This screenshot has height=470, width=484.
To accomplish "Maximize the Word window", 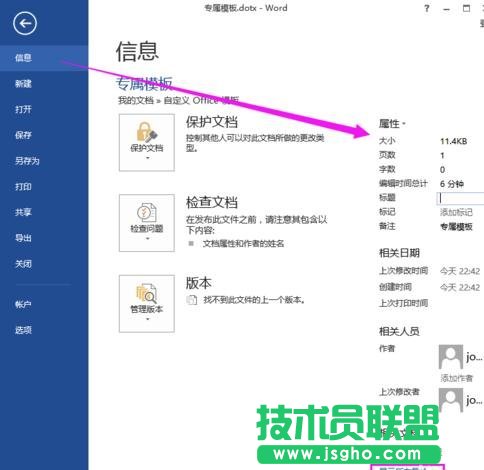I will (x=467, y=9).
